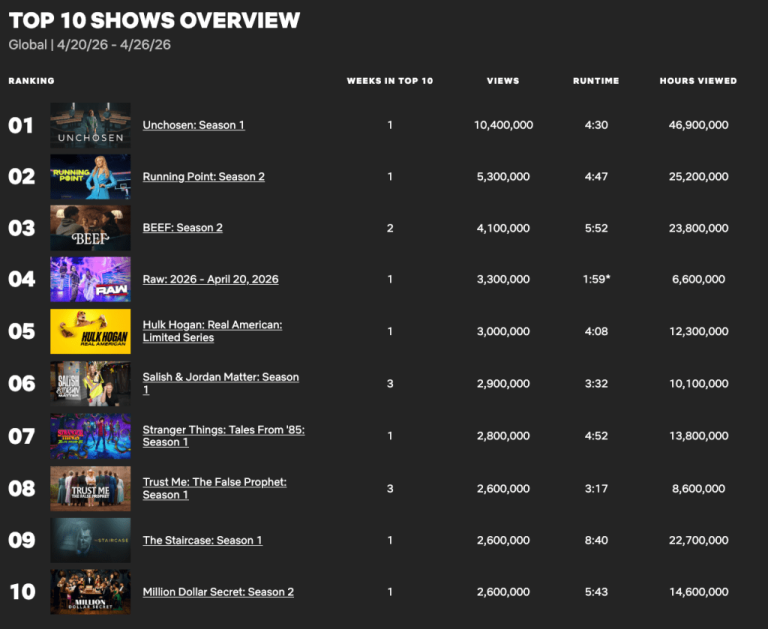This screenshot has height=629, width=768.
Task: Click runtime value 4:30
Action: click(596, 125)
